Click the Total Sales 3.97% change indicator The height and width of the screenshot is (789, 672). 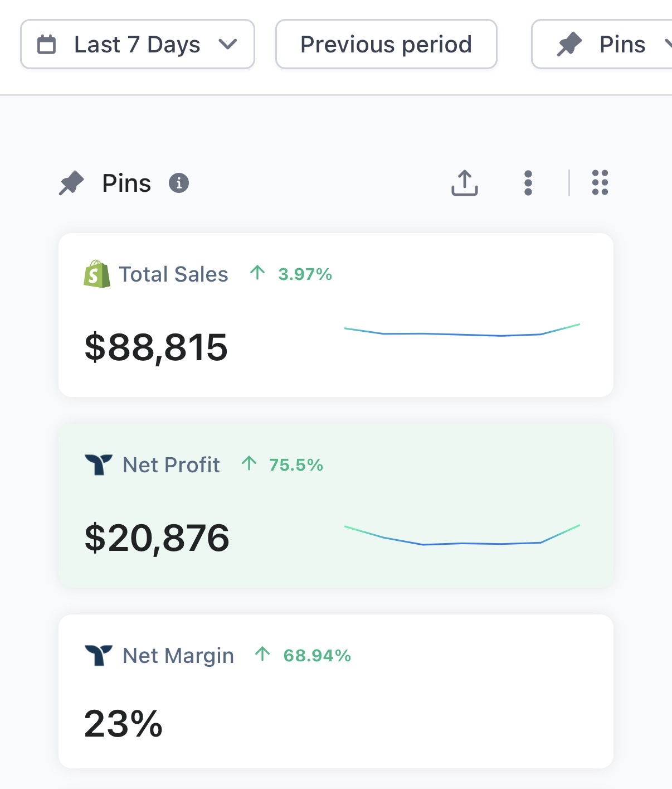291,274
